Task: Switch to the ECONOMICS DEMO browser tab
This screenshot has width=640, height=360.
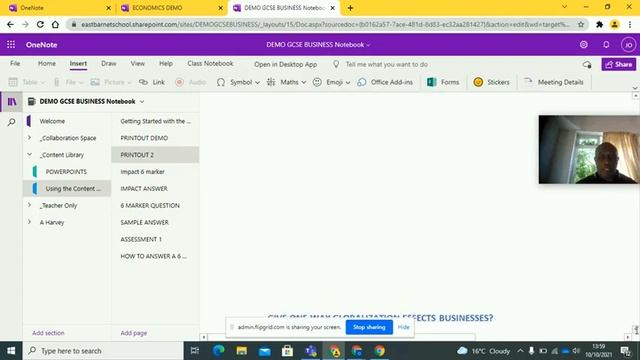Action: tap(171, 8)
